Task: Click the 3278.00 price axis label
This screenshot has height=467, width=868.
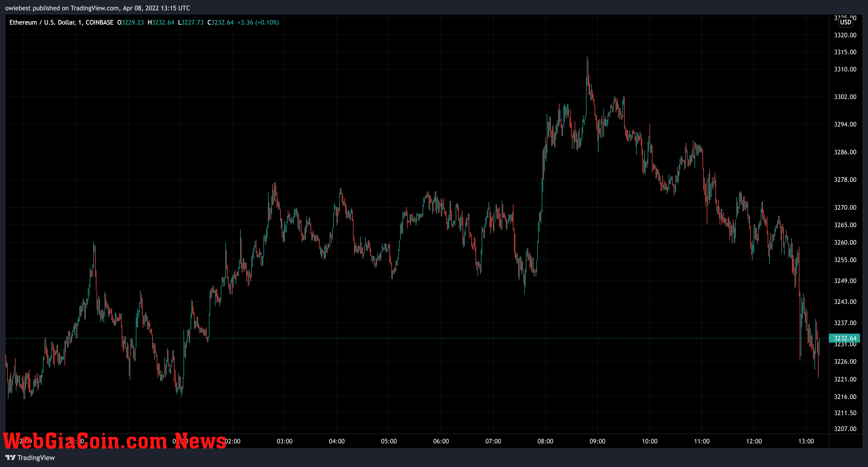Action: (845, 179)
